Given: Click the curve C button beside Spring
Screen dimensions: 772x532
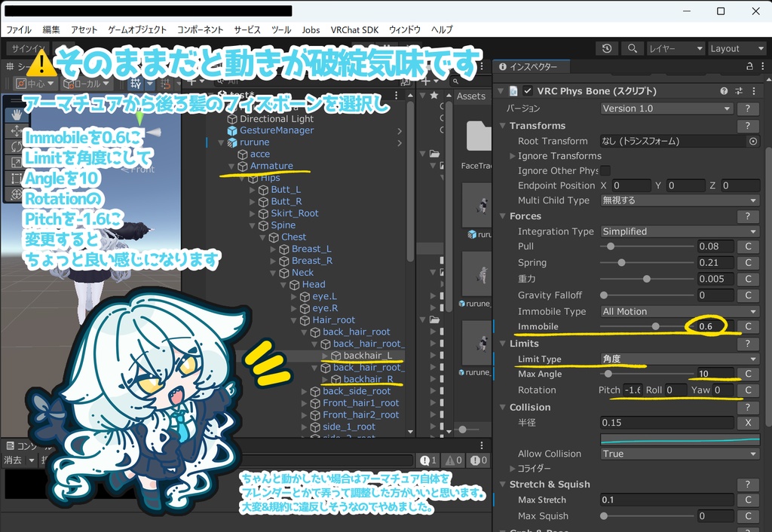Looking at the screenshot, I should pos(748,263).
